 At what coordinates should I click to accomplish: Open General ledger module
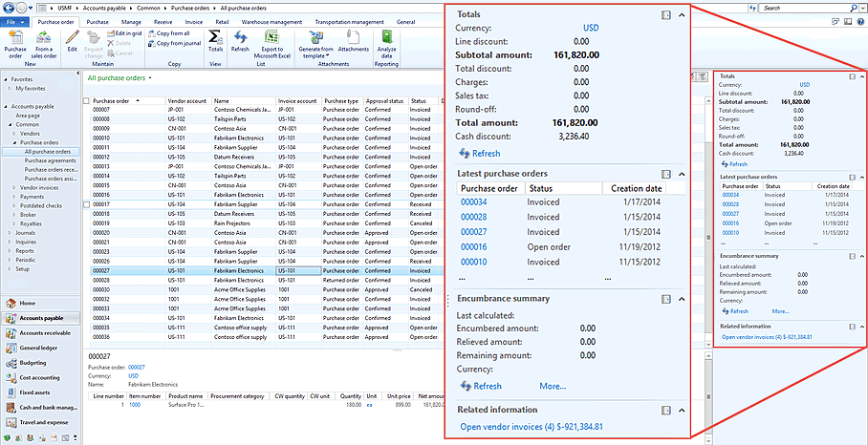[x=40, y=349]
